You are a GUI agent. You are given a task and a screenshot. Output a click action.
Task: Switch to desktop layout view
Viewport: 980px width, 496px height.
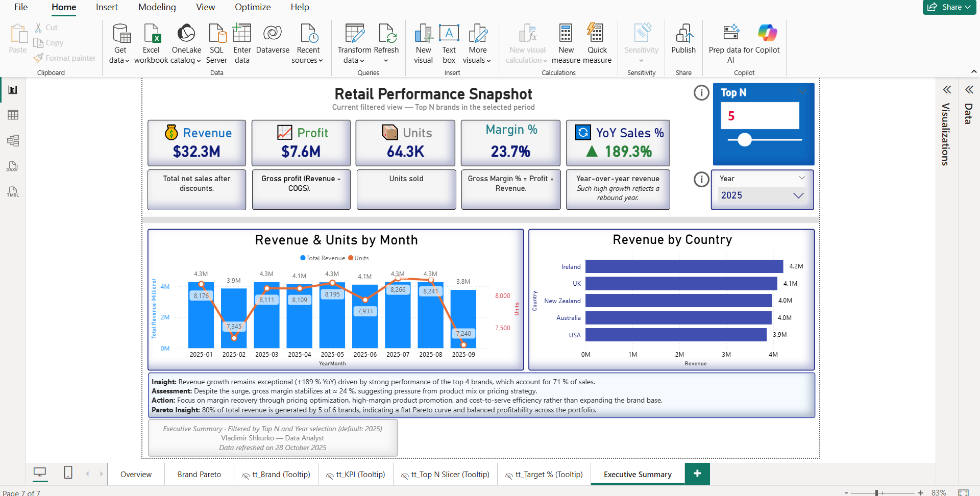pos(40,473)
